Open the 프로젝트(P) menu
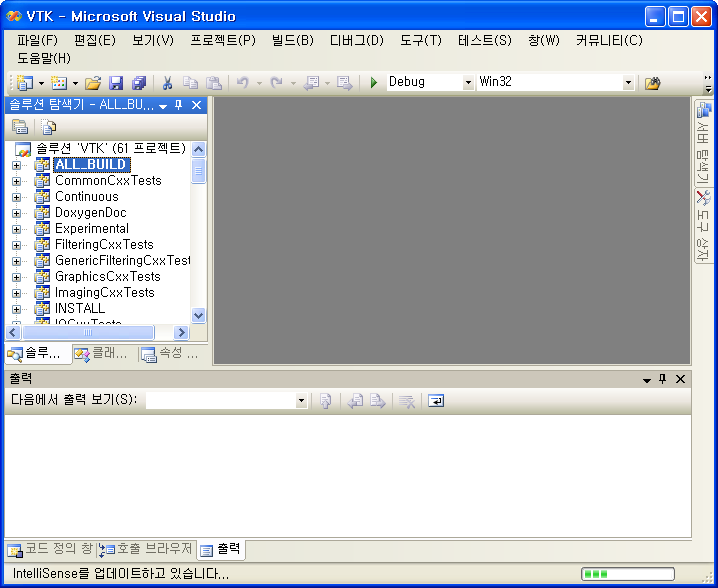This screenshot has width=718, height=588. (223, 40)
